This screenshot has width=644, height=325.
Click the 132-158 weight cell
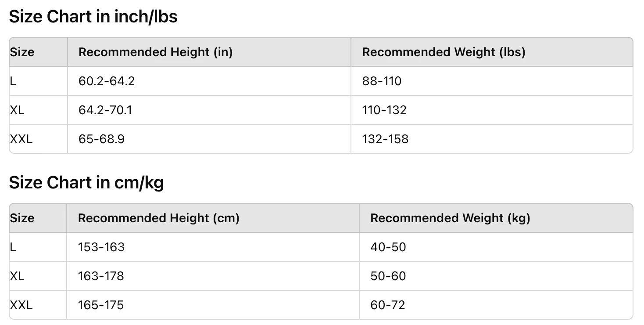(385, 139)
